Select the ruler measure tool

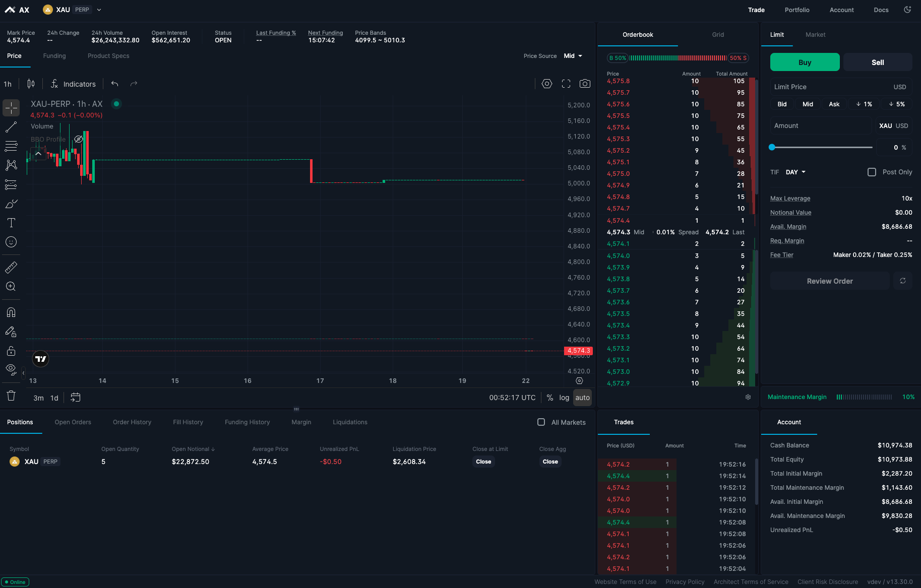(x=11, y=267)
